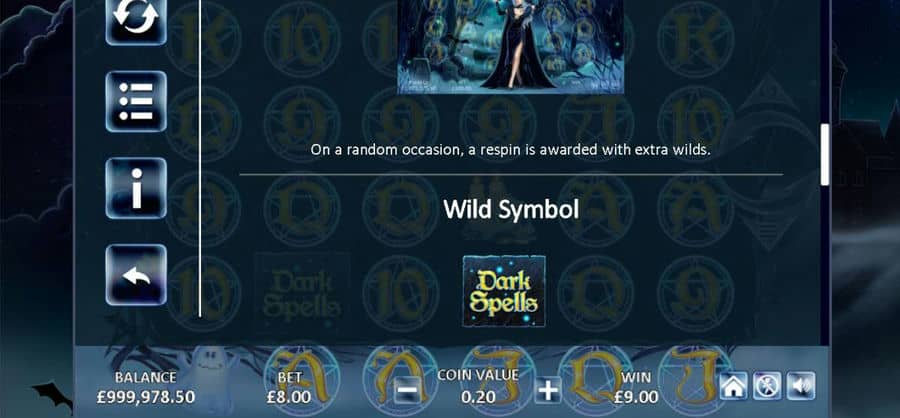Go back using the return arrow button
The width and height of the screenshot is (900, 418).
click(136, 275)
